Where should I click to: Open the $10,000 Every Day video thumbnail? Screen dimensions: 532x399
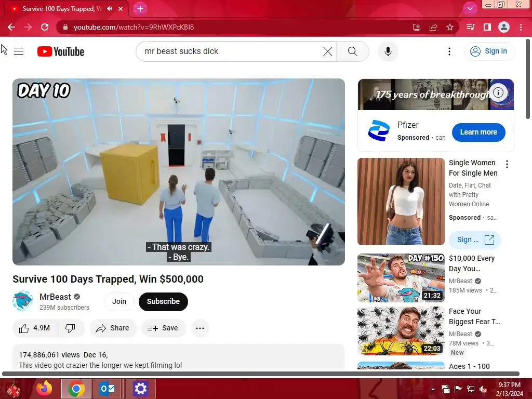tap(401, 278)
